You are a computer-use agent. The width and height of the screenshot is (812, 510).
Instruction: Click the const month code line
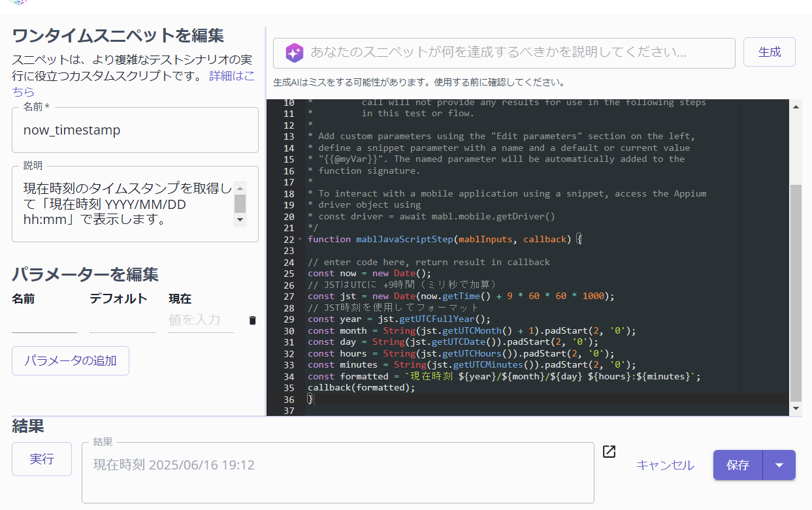point(472,331)
